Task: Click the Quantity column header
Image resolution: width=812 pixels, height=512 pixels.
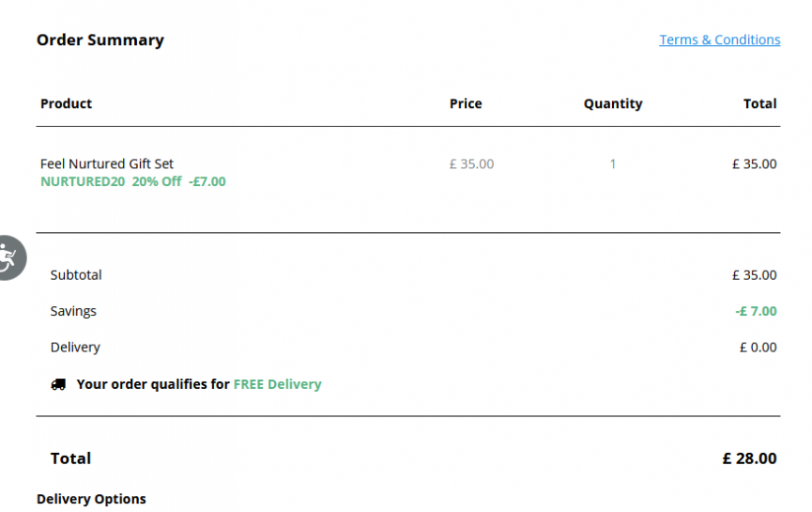Action: pos(613,104)
